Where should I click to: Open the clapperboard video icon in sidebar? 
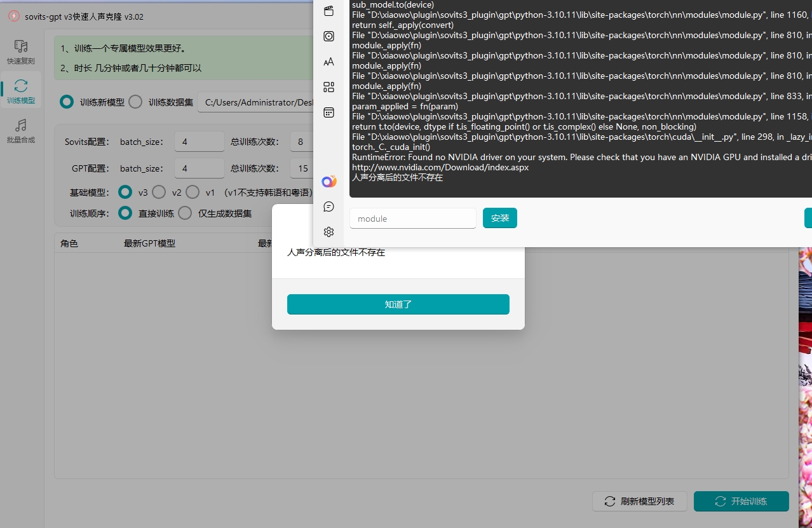pos(328,11)
